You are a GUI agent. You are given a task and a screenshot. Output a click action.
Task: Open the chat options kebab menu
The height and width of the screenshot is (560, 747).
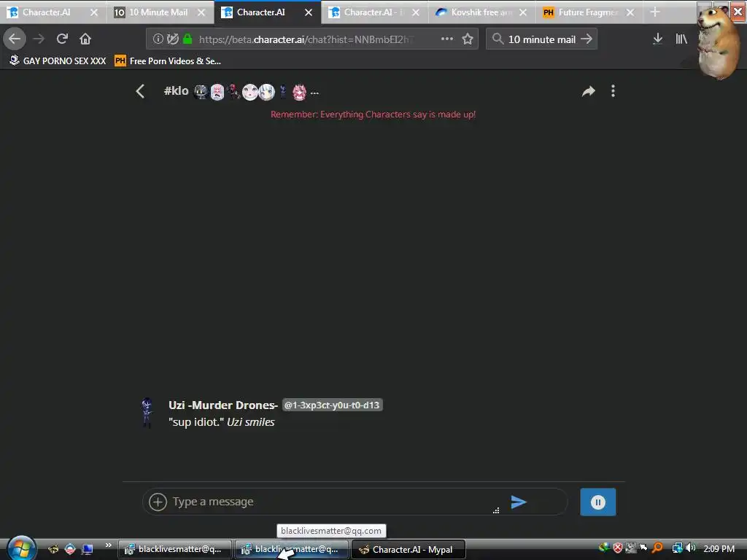point(613,91)
